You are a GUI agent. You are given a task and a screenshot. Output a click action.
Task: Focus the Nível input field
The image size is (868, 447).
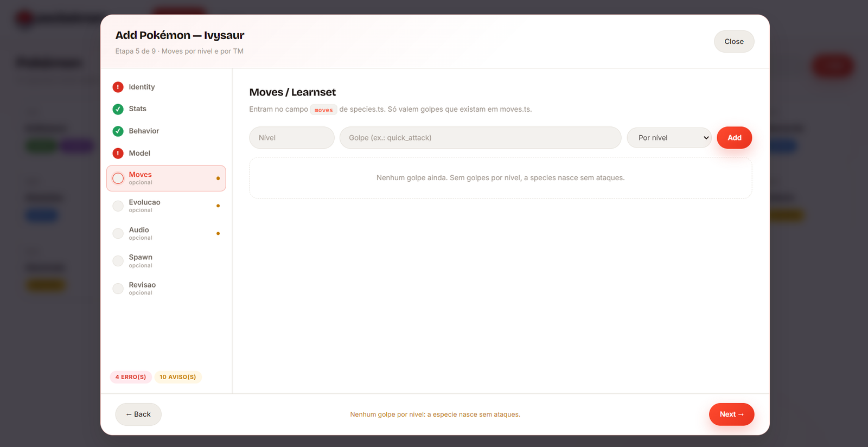[292, 138]
